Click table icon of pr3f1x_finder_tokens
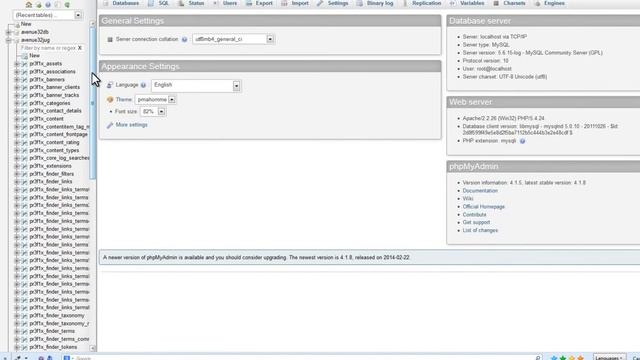This screenshot has height=360, width=640. (x=24, y=347)
